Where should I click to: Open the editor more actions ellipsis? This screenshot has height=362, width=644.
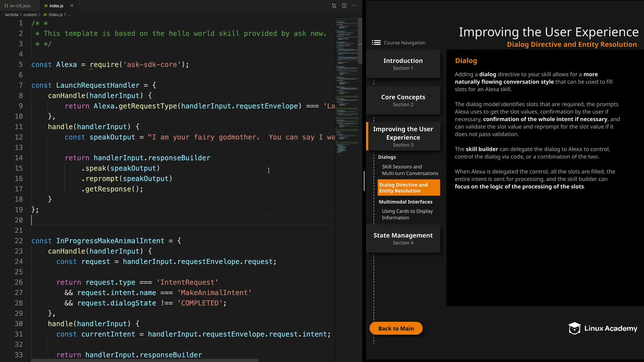[x=354, y=6]
